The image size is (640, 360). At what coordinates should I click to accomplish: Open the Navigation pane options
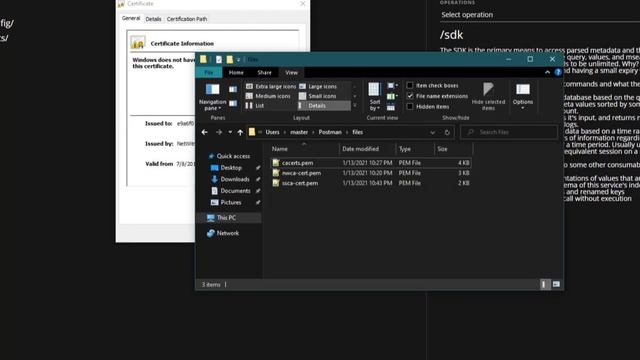[212, 97]
